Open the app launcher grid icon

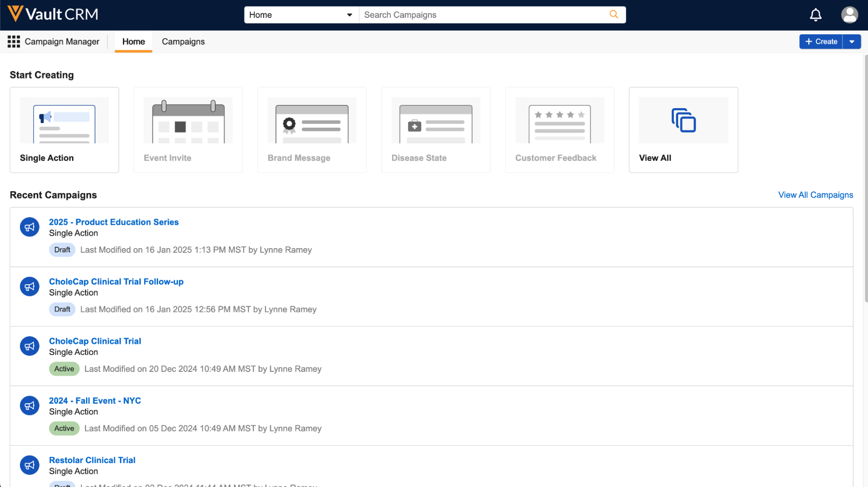coord(13,42)
